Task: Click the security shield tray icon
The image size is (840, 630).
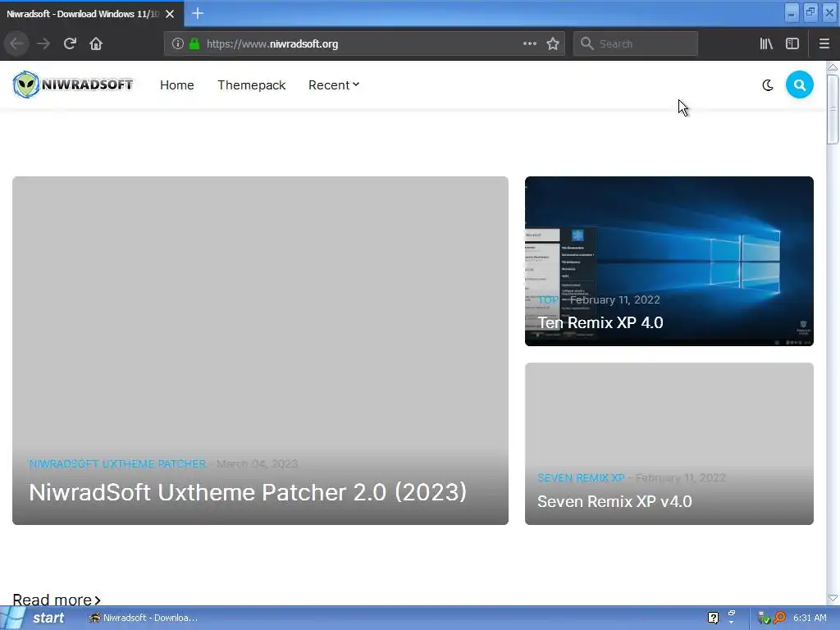Action: coord(764,618)
